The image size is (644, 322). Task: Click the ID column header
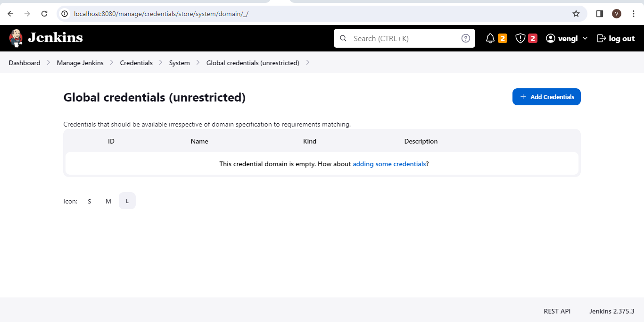[111, 141]
